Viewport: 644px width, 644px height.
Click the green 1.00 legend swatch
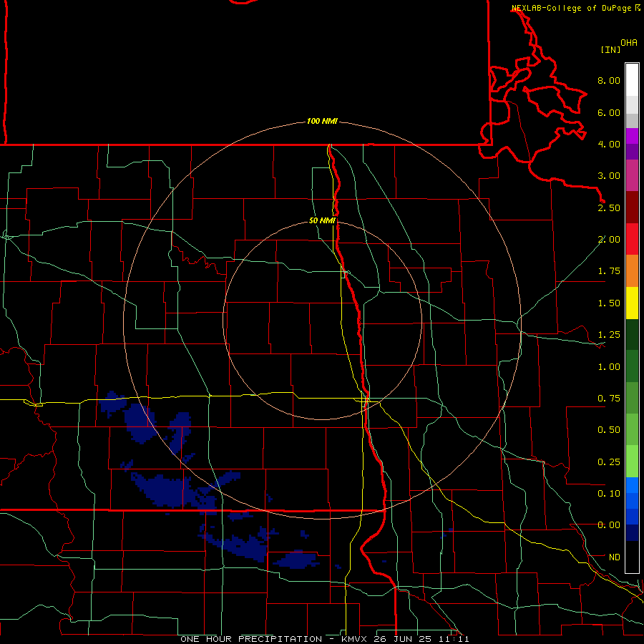632,366
